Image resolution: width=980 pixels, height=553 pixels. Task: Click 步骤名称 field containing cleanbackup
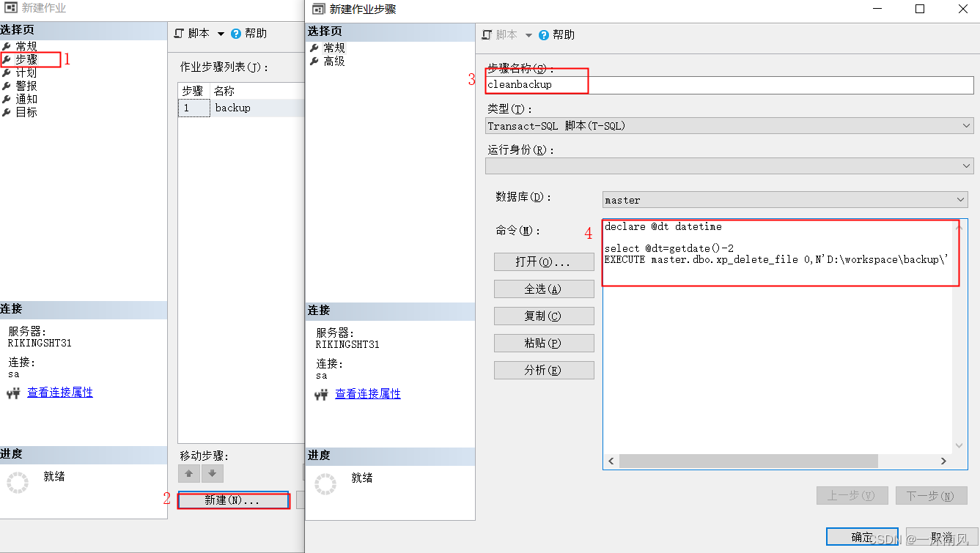pyautogui.click(x=729, y=84)
